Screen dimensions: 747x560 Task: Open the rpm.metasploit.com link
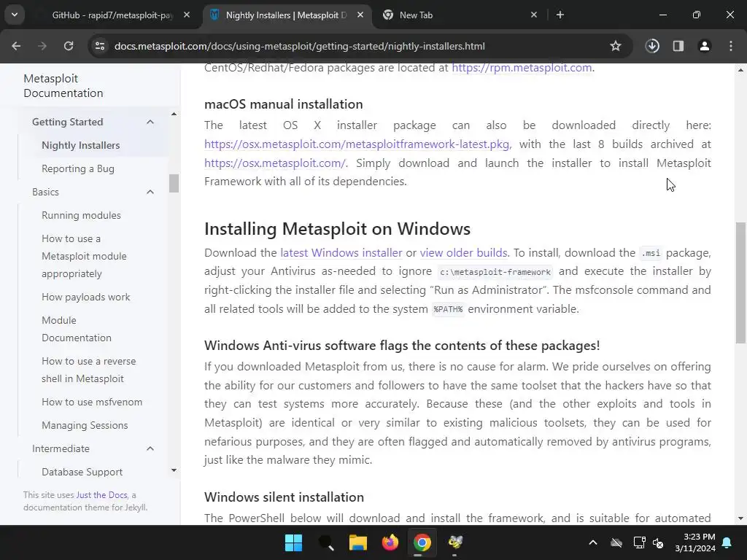click(522, 68)
